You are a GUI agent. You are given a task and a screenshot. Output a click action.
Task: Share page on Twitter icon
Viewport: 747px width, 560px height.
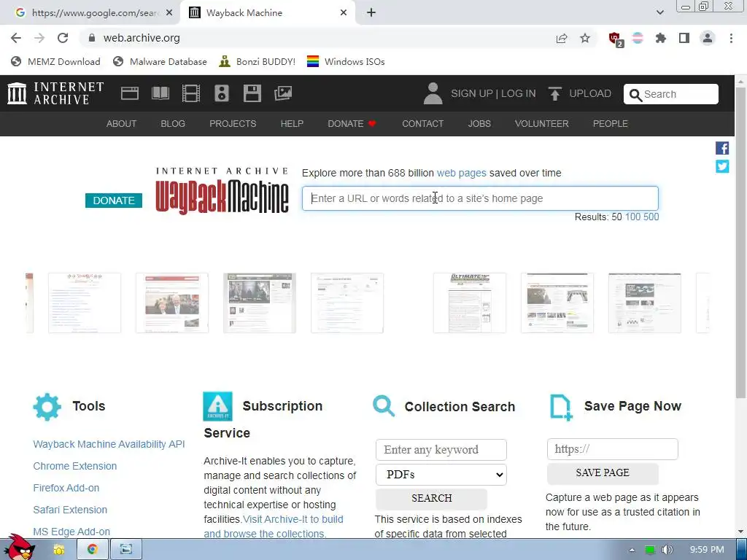(722, 167)
